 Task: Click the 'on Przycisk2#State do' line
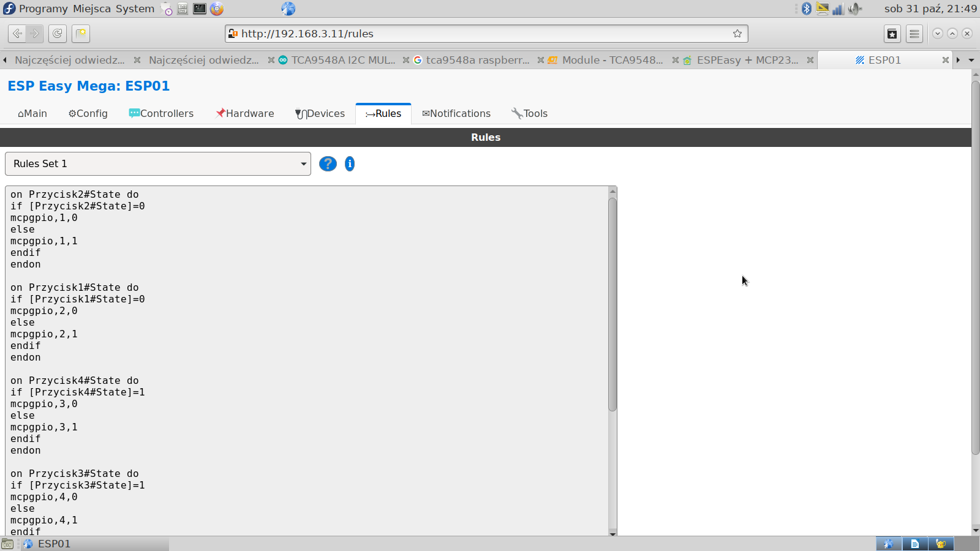[75, 195]
